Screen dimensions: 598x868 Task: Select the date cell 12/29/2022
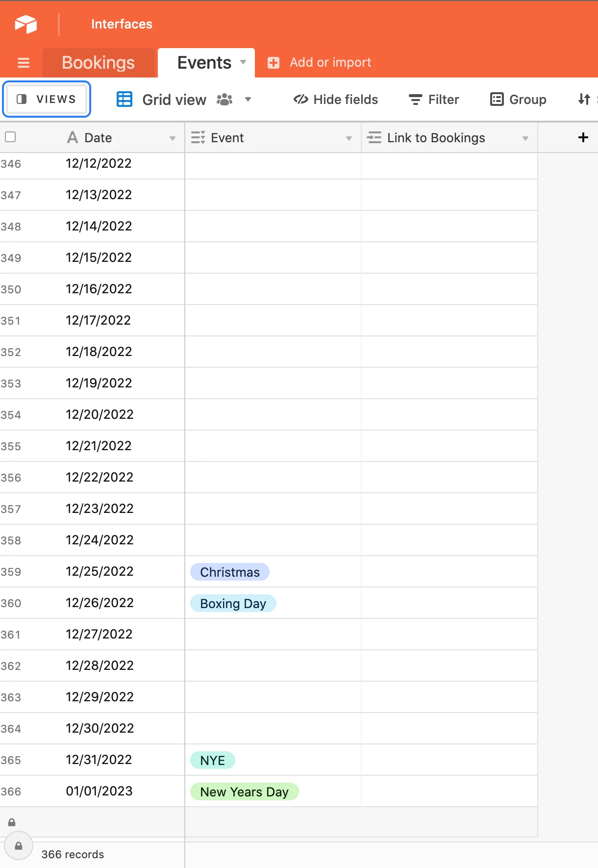[100, 697]
